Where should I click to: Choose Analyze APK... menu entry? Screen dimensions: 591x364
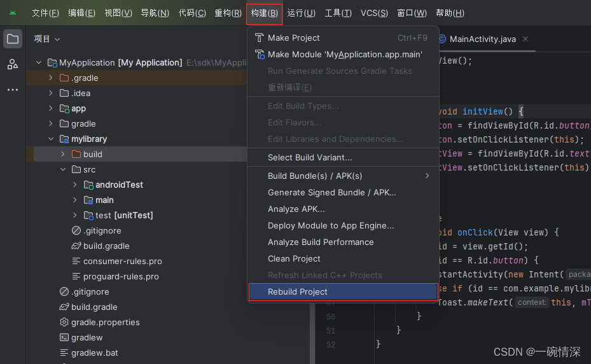(x=343, y=209)
